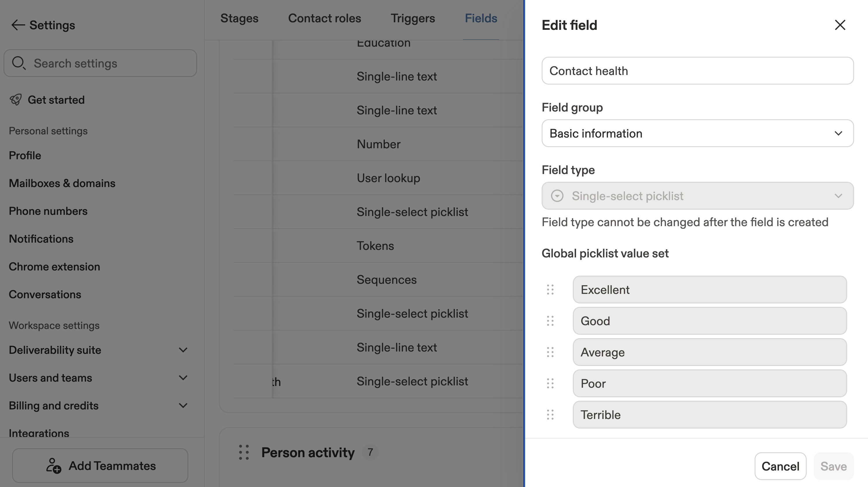Expand the Deliverability suite section
This screenshot has height=487, width=868.
point(183,350)
